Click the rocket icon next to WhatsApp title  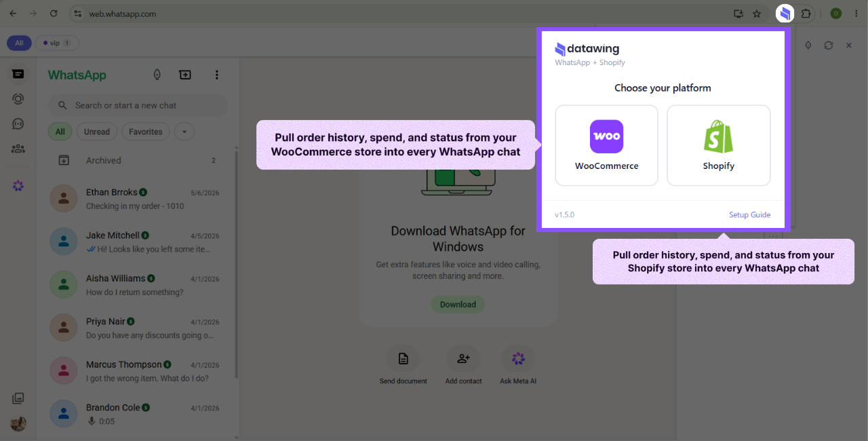157,75
